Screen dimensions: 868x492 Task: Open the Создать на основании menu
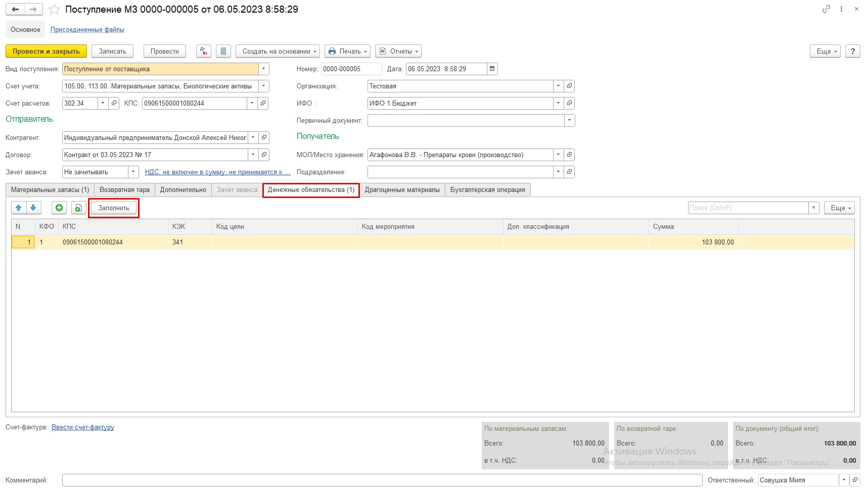click(x=278, y=51)
